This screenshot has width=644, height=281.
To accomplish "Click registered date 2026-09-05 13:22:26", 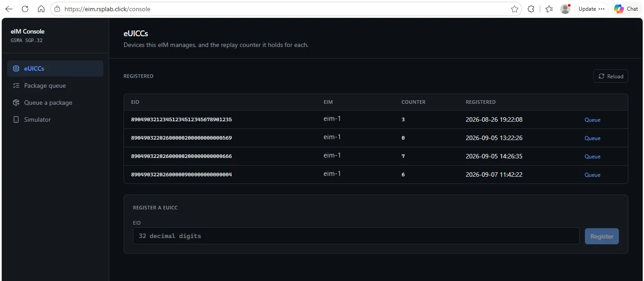I will tap(494, 138).
